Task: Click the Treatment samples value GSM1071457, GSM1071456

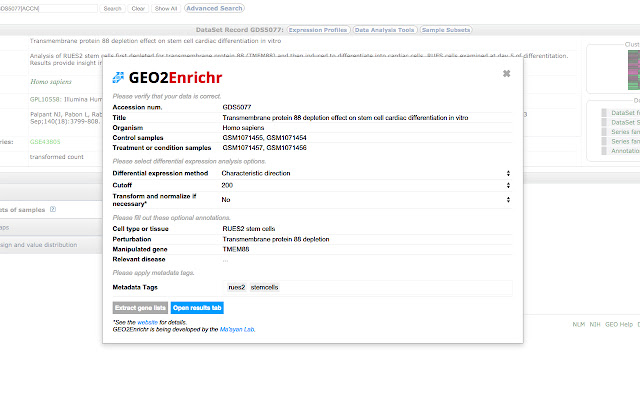Action: (264, 148)
